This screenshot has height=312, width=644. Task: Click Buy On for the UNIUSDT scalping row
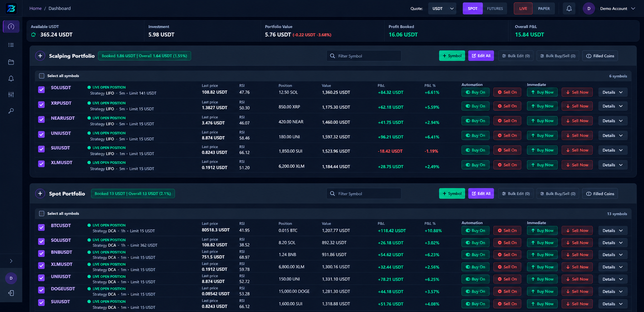pyautogui.click(x=475, y=135)
